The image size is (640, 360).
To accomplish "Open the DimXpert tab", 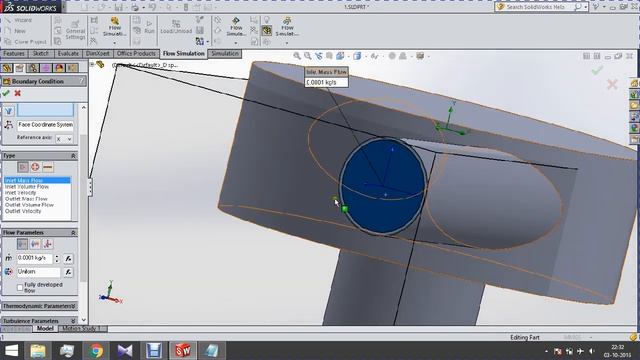I will pos(98,53).
